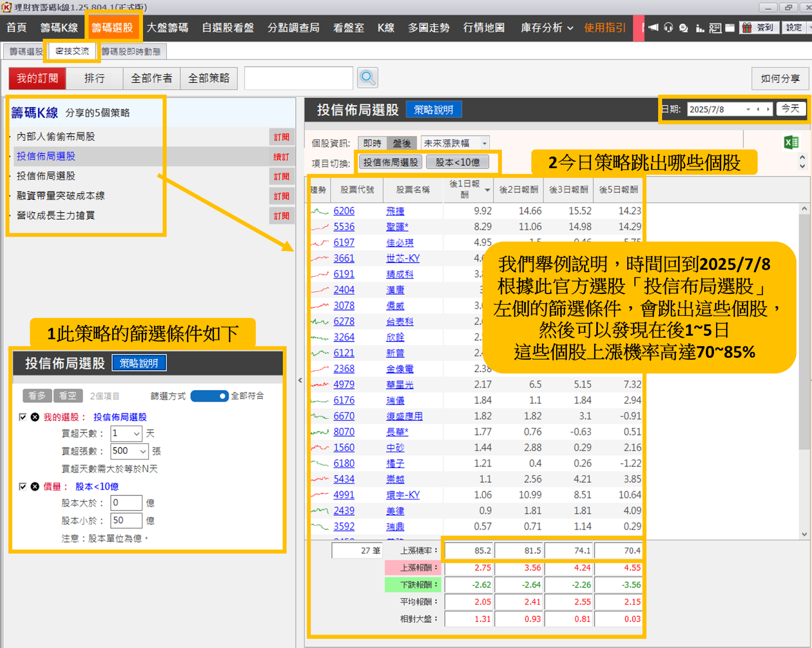Open the chat bubbles icon
The image size is (812, 648).
(x=684, y=28)
